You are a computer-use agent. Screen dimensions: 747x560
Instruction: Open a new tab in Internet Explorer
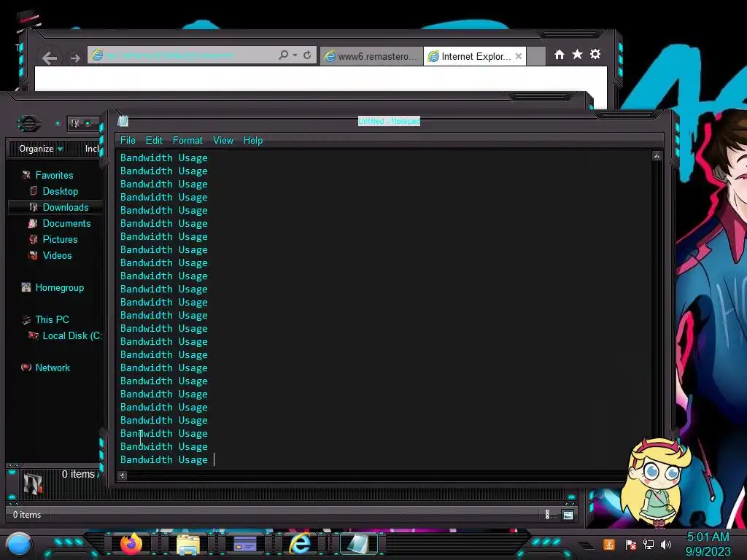(536, 56)
